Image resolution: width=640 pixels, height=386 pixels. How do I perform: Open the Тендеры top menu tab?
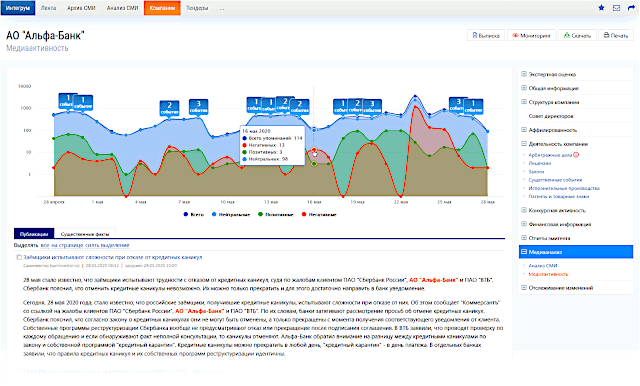[x=197, y=8]
